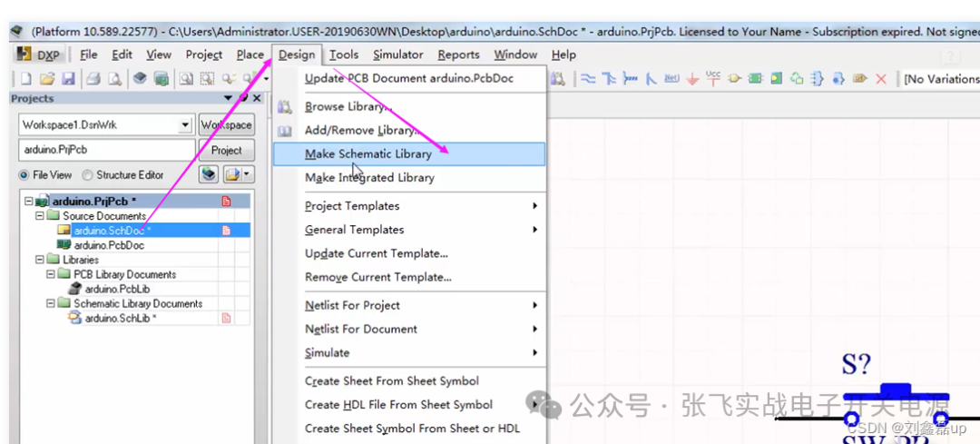Open the Project Templates submenu

(409, 206)
